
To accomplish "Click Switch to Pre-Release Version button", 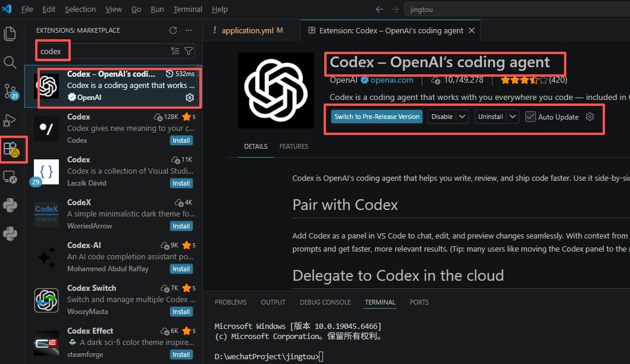I will [x=377, y=117].
